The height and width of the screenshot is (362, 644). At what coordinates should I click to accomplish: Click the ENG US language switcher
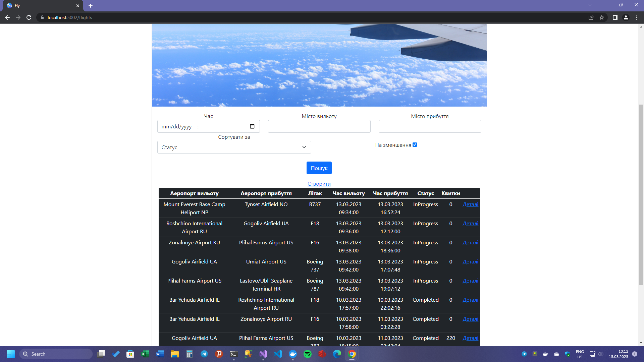(579, 354)
